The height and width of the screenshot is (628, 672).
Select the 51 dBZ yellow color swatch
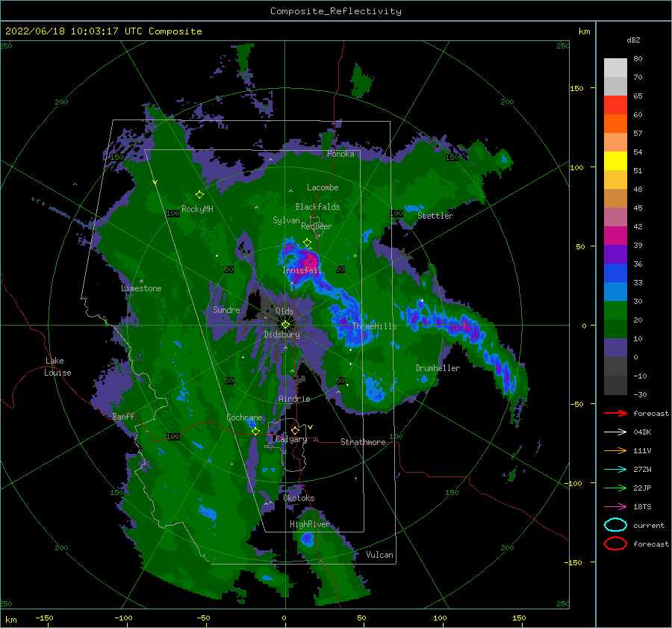615,161
